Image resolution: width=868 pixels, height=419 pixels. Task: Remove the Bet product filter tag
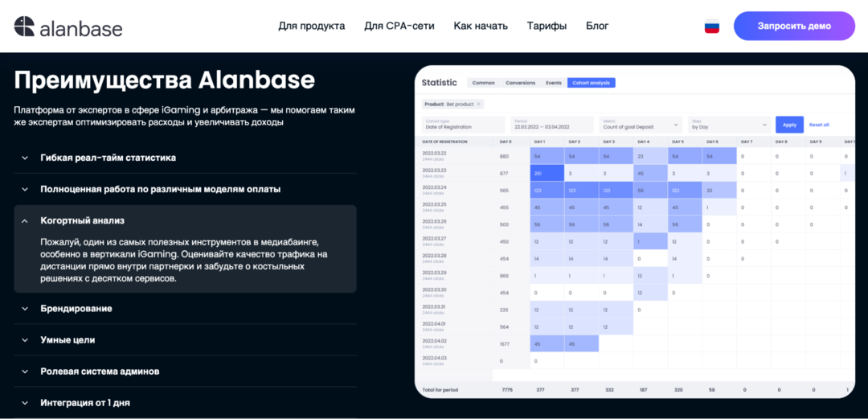pyautogui.click(x=479, y=104)
